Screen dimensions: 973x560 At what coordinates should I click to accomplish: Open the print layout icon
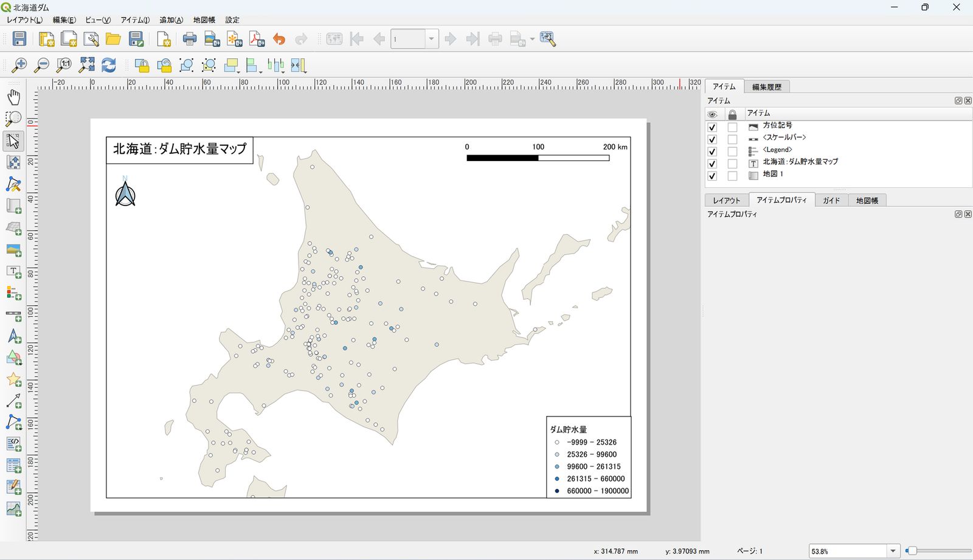(190, 39)
